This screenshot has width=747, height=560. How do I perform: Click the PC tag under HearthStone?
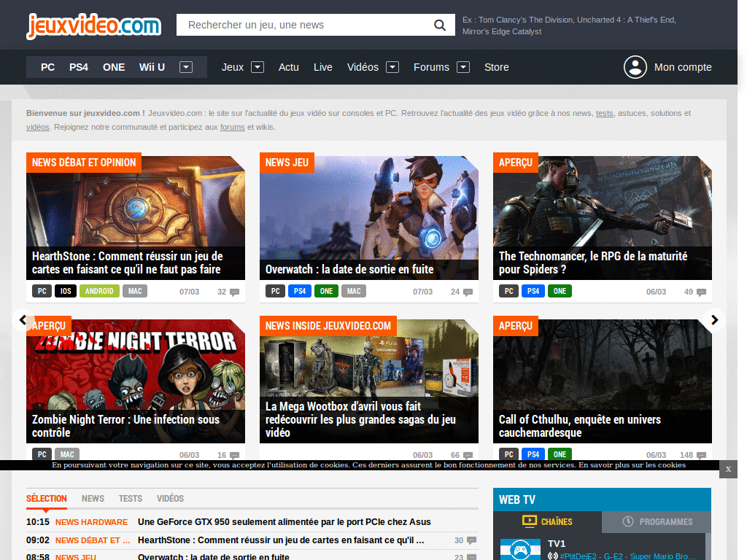click(42, 291)
